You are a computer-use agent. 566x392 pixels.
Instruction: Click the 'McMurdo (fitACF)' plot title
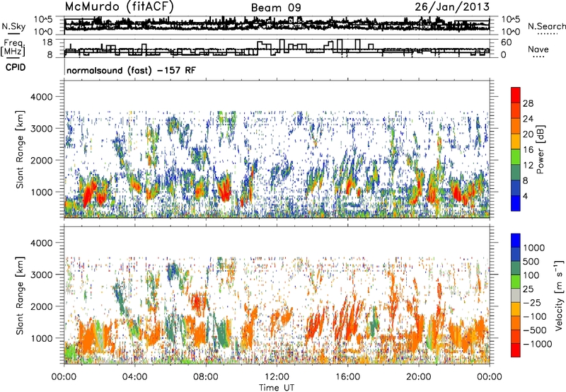pyautogui.click(x=119, y=7)
